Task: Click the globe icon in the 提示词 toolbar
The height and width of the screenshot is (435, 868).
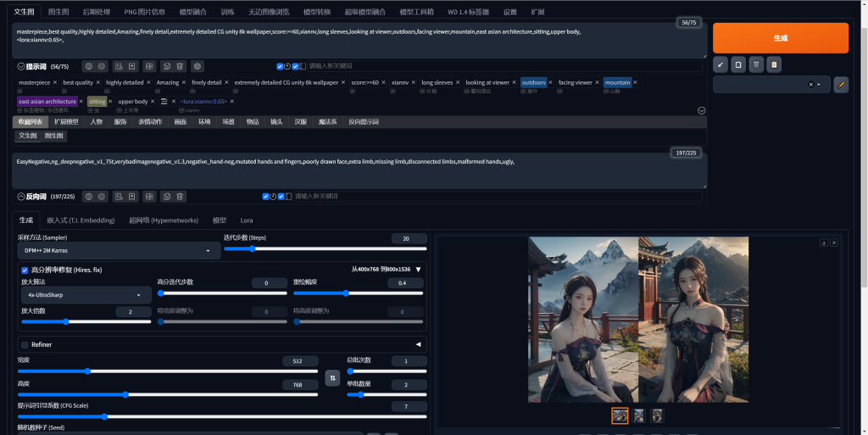Action: pyautogui.click(x=88, y=66)
